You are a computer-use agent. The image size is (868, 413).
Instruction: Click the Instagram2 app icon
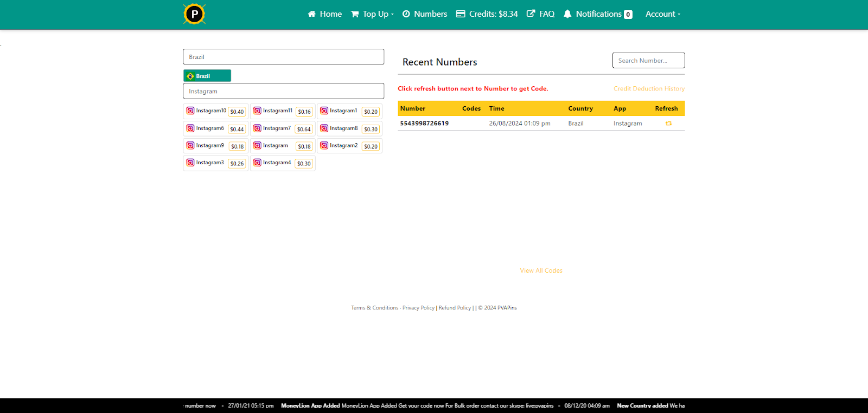324,145
